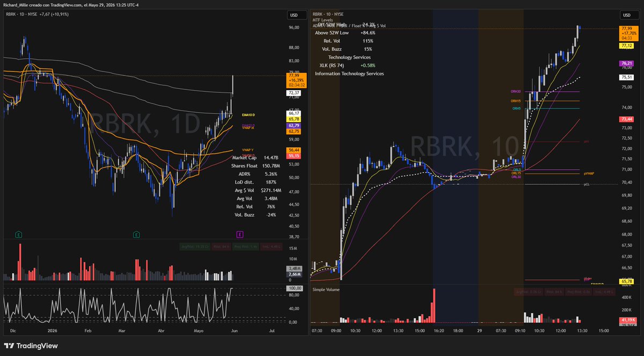Click the VWAP Y line label
The height and width of the screenshot is (356, 644).
pyautogui.click(x=248, y=150)
